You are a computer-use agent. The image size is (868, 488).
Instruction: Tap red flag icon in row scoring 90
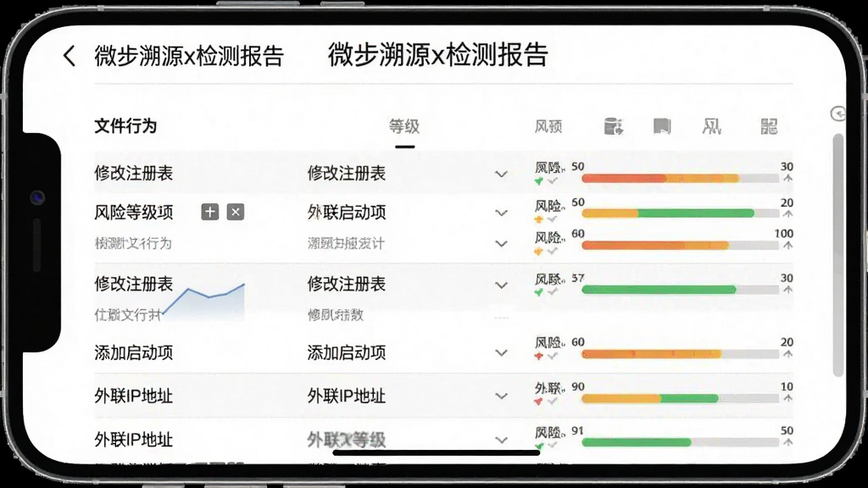538,401
